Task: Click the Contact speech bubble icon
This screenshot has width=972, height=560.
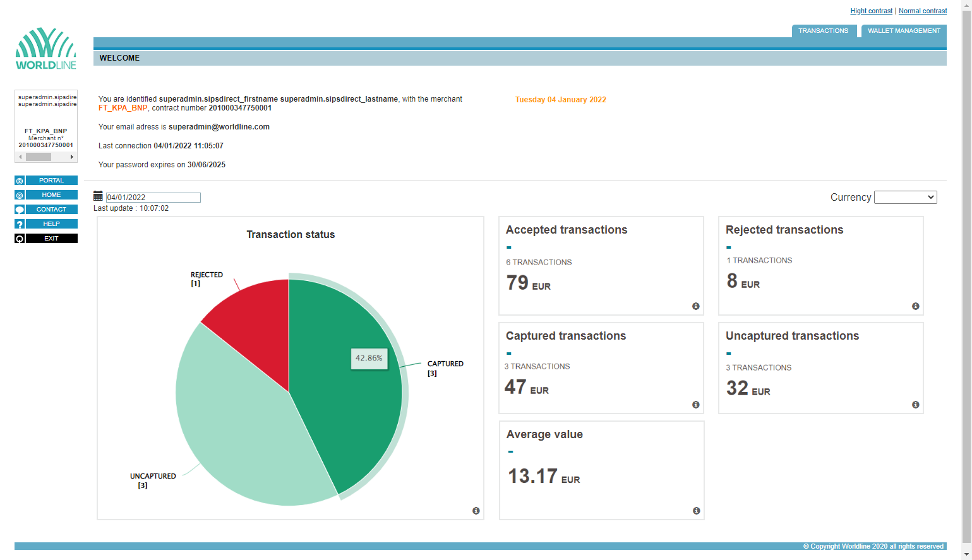Action: (20, 210)
